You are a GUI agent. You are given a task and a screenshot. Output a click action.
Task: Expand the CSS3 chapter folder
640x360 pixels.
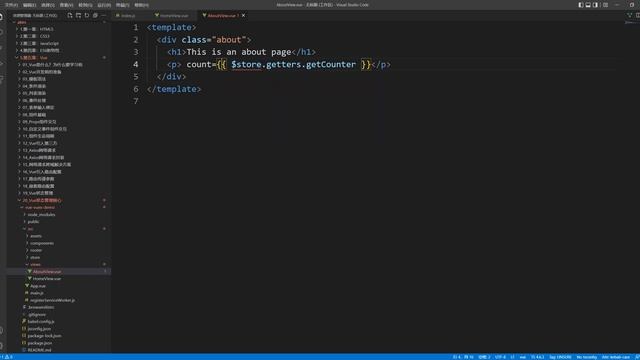pyautogui.click(x=58, y=36)
